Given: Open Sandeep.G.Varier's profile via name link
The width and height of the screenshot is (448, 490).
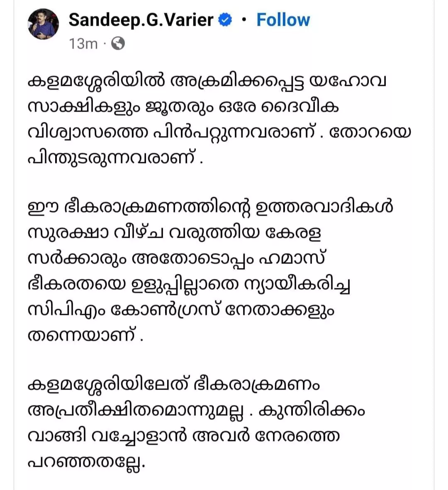Looking at the screenshot, I should click(141, 19).
